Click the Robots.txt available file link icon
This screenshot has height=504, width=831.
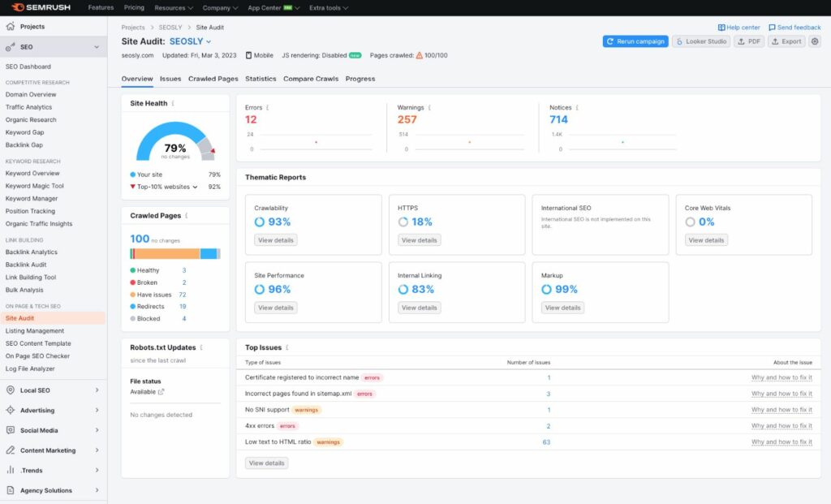tap(161, 392)
